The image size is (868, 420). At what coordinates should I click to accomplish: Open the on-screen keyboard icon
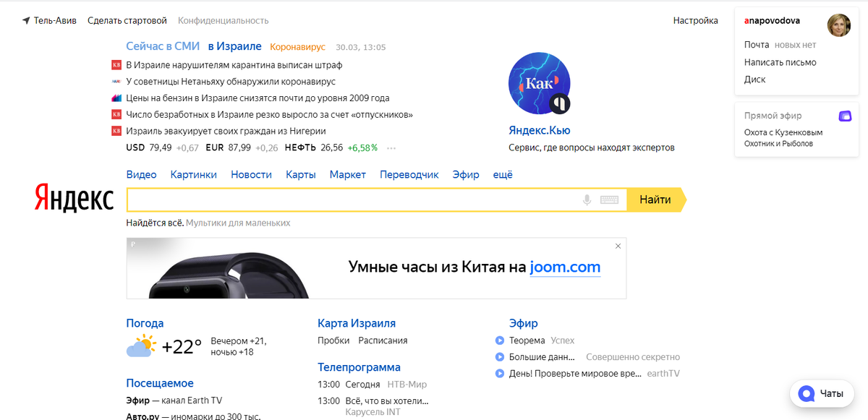click(609, 200)
